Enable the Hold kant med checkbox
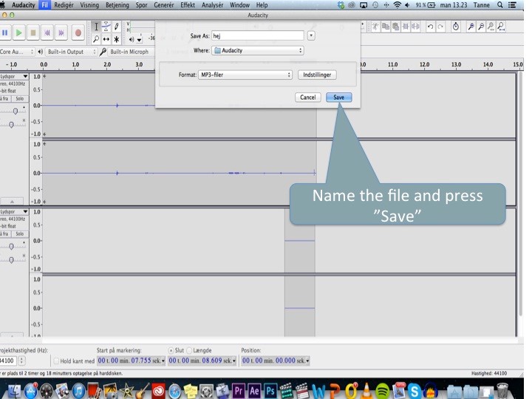The width and height of the screenshot is (532, 399). coord(56,361)
